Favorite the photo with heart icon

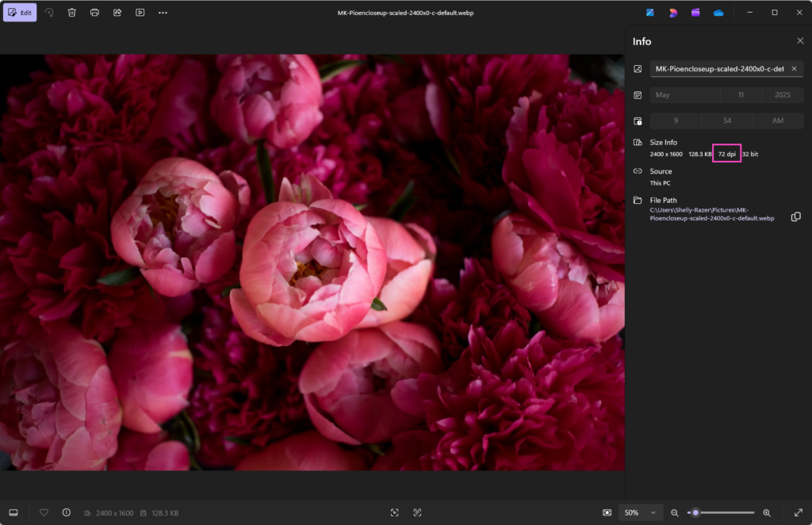[x=44, y=512]
